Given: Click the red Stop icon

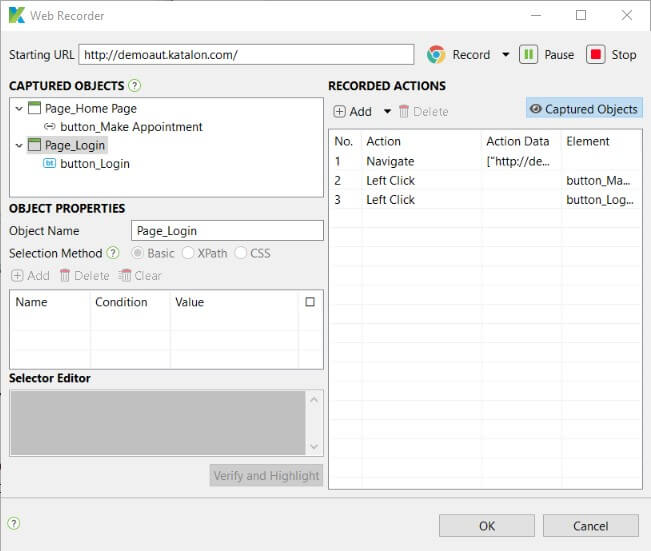Looking at the screenshot, I should [x=596, y=54].
